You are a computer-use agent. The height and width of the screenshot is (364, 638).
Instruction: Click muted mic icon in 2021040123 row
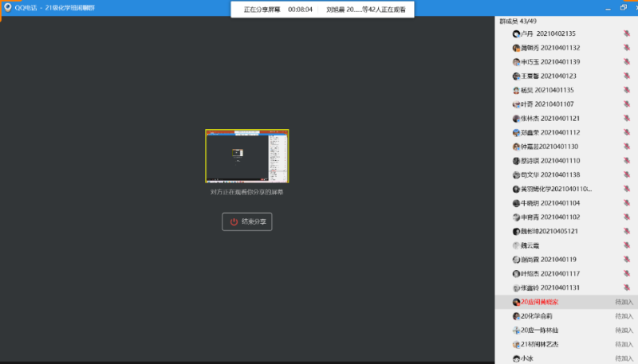(x=627, y=76)
